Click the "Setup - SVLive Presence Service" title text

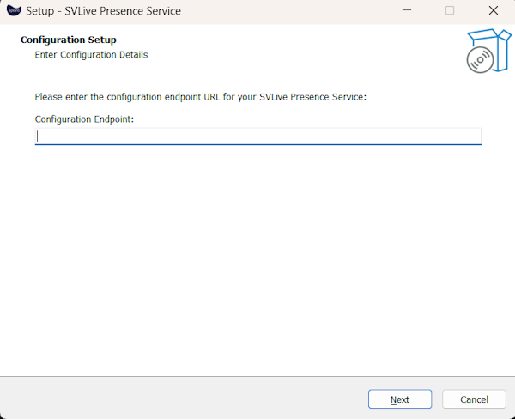pyautogui.click(x=103, y=11)
